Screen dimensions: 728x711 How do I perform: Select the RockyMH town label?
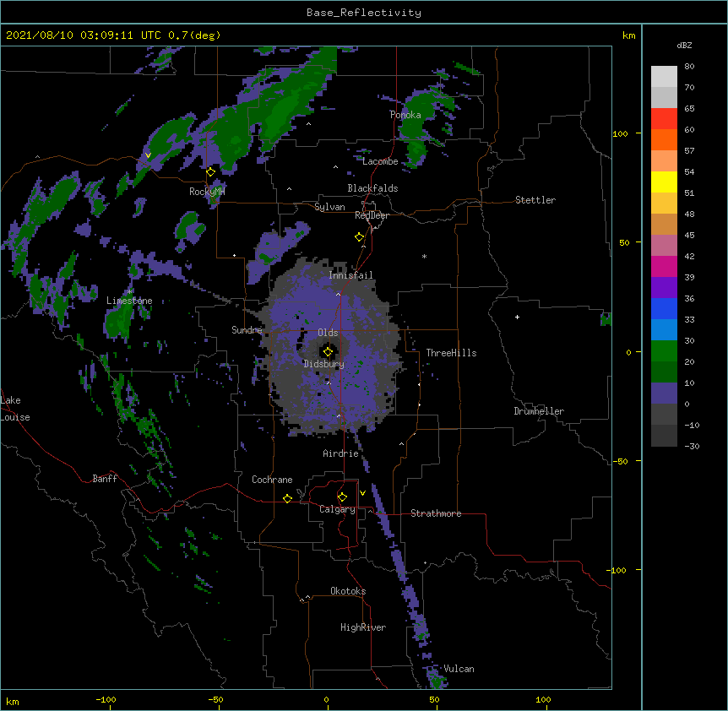pos(207,192)
